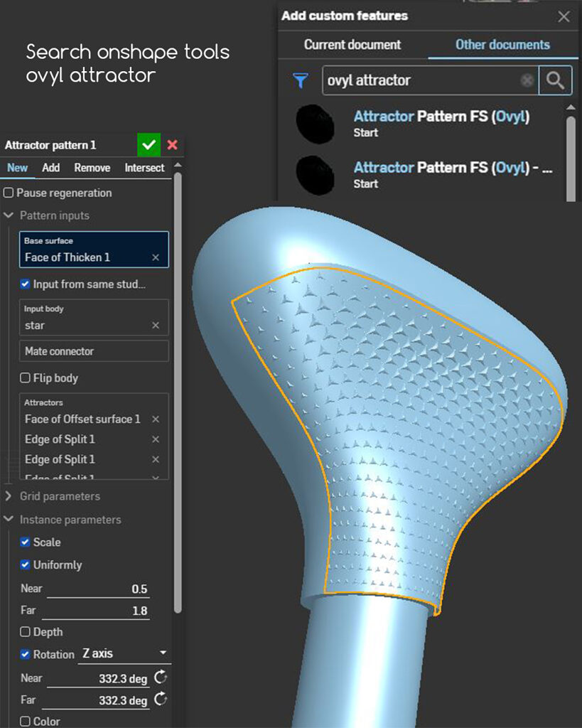Select the Intersect tab

(x=144, y=168)
